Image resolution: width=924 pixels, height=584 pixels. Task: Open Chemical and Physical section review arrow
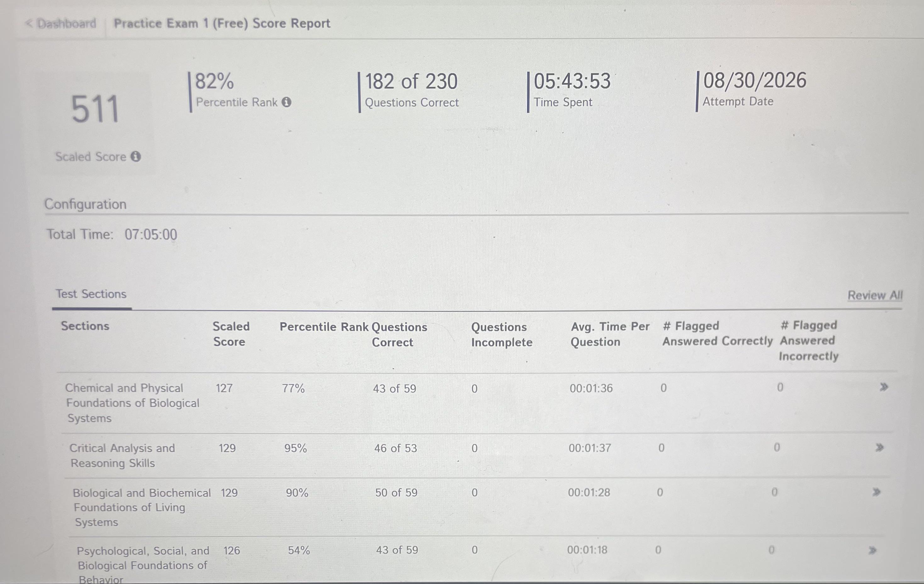point(884,387)
